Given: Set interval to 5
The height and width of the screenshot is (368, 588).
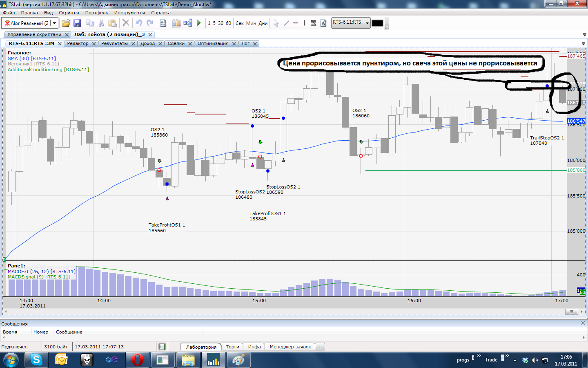Looking at the screenshot, I should [x=214, y=23].
